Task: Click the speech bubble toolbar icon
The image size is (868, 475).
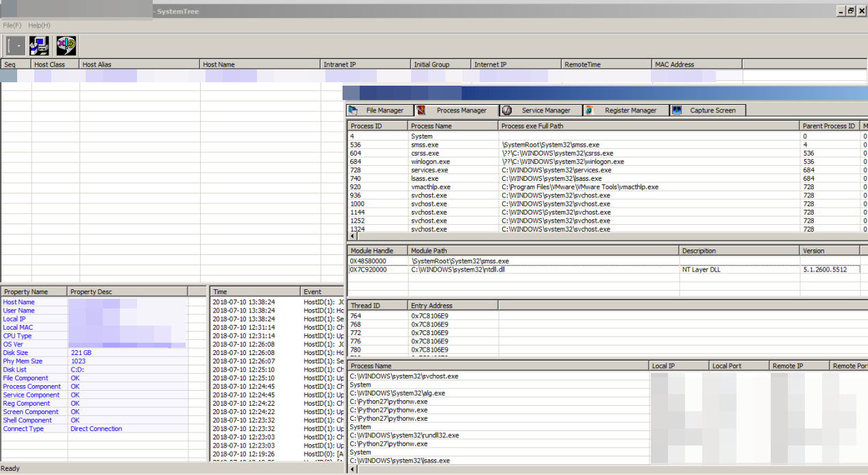Action: pos(66,46)
